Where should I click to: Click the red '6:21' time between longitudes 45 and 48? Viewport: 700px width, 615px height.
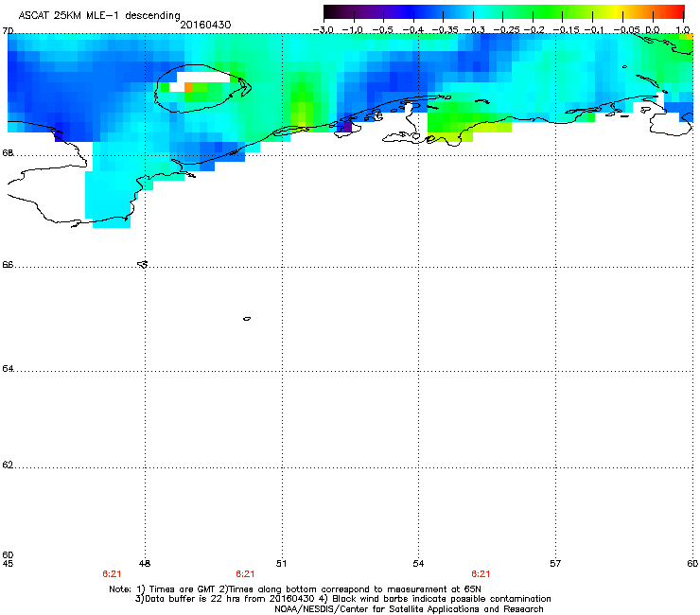coord(112,574)
